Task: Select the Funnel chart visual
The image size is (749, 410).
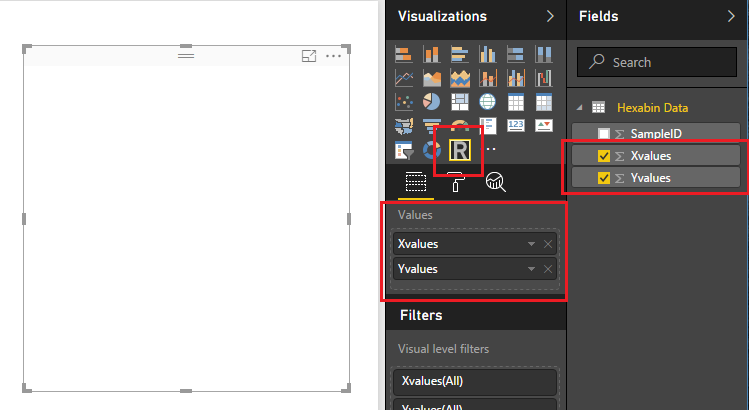Action: (x=431, y=126)
